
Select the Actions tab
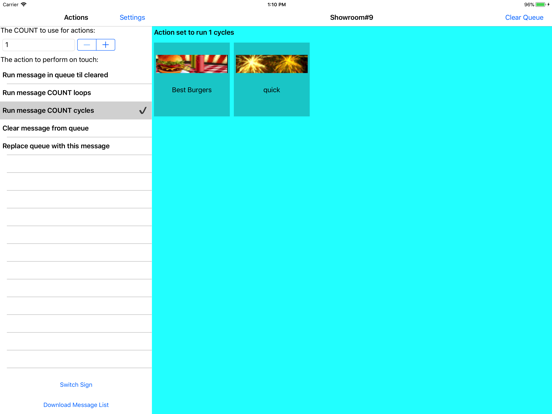point(76,17)
